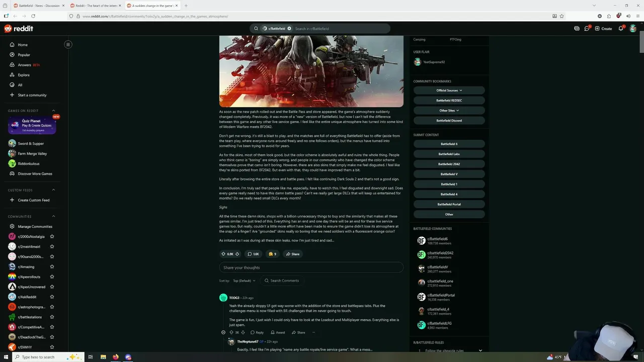Expand the Other Sites dropdown
This screenshot has width=644, height=362.
tap(449, 110)
